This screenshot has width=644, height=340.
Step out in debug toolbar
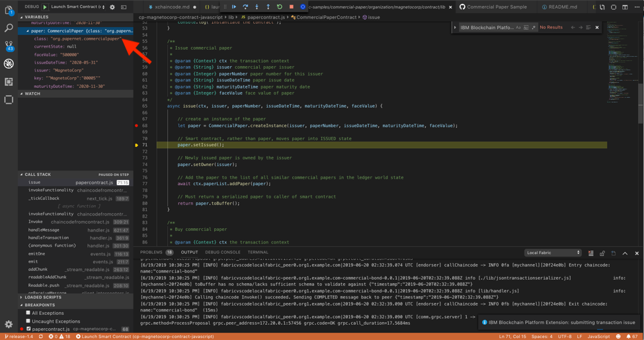(268, 7)
